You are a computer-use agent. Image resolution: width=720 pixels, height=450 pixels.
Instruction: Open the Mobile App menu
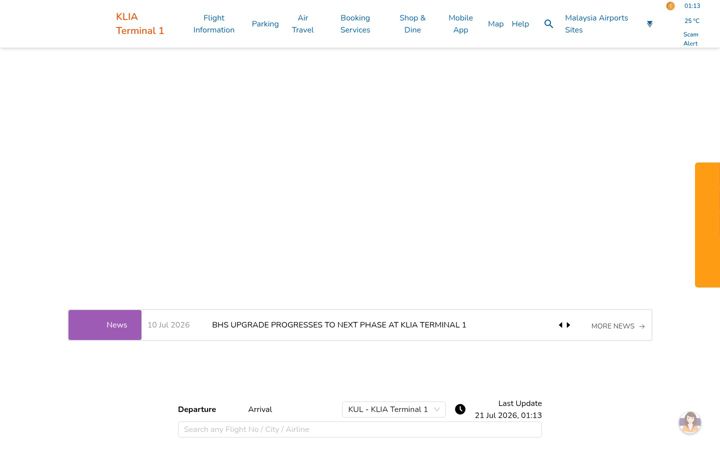pyautogui.click(x=461, y=24)
